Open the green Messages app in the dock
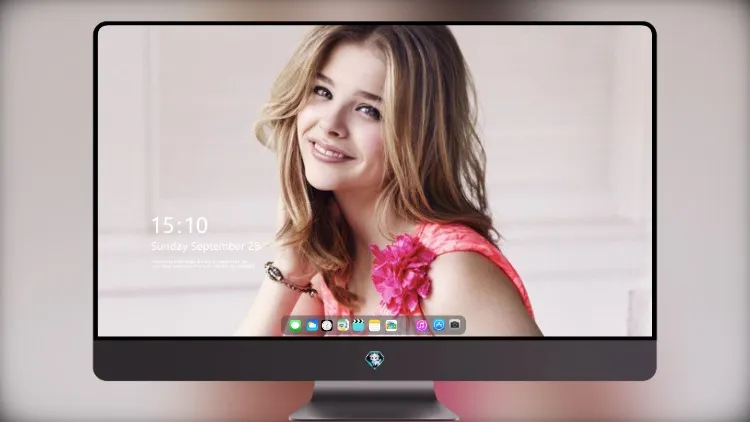This screenshot has width=750, height=422. click(296, 326)
